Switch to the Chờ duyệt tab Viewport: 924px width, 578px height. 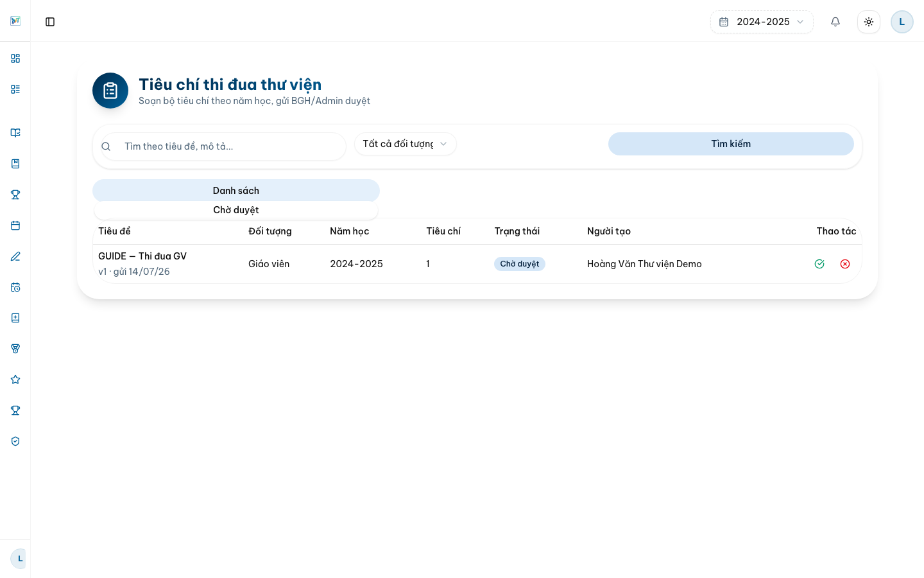click(236, 210)
